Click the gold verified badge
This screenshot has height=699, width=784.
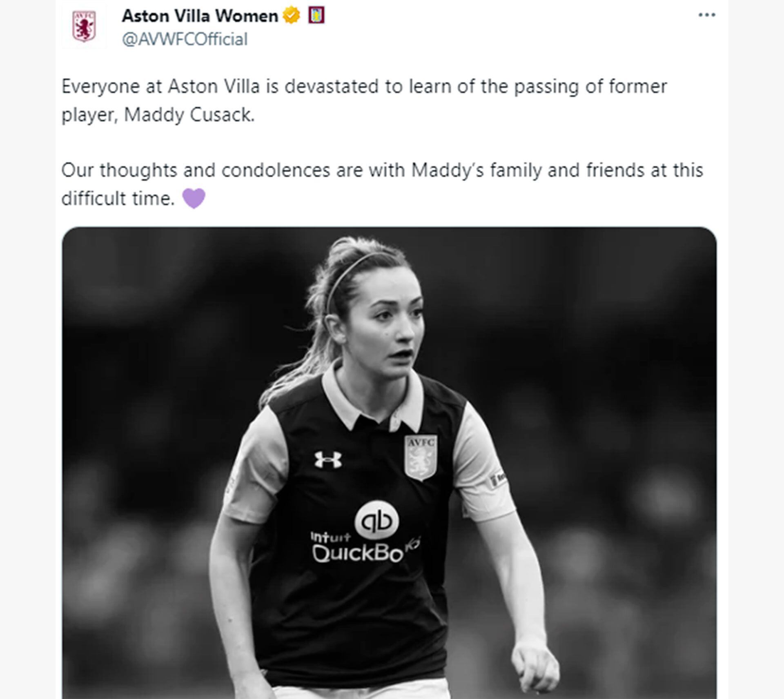coord(291,16)
